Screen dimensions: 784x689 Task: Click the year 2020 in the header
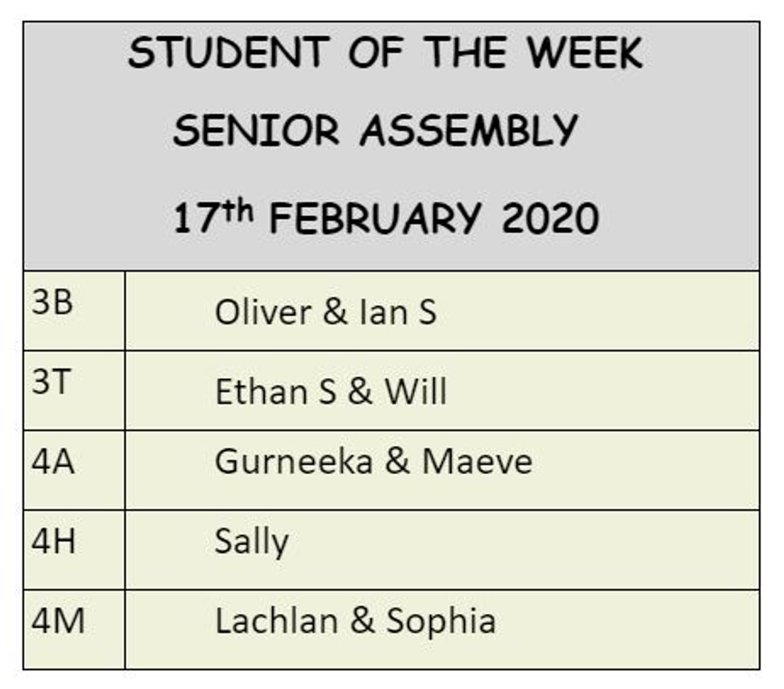(x=550, y=219)
